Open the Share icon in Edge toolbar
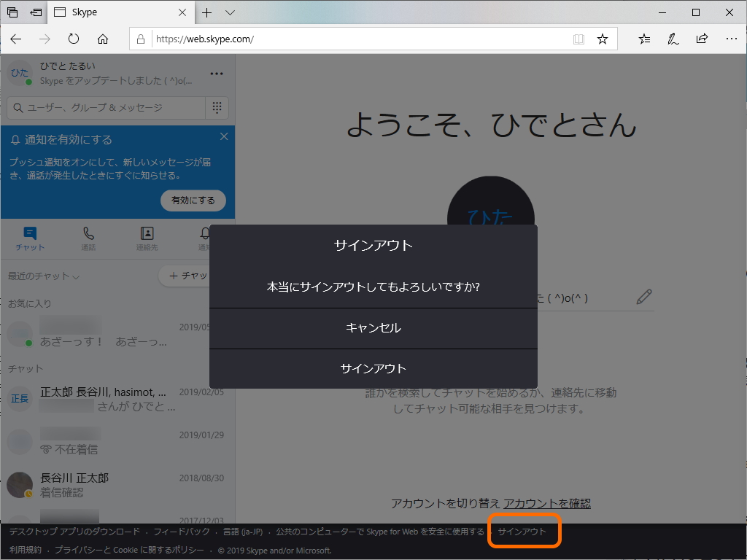Image resolution: width=747 pixels, height=560 pixels. coord(702,38)
